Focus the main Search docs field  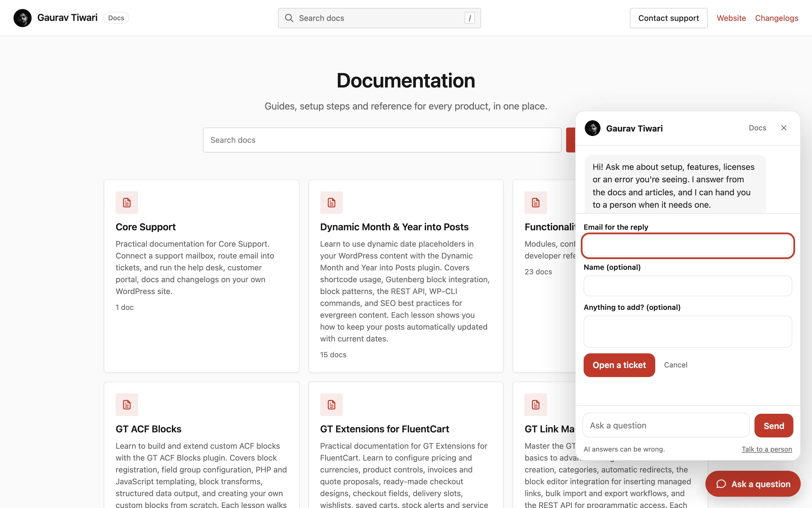point(382,140)
